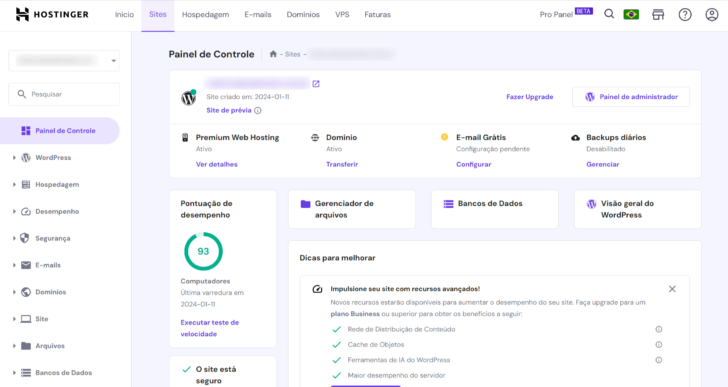Click the Domínio globe icon

315,137
